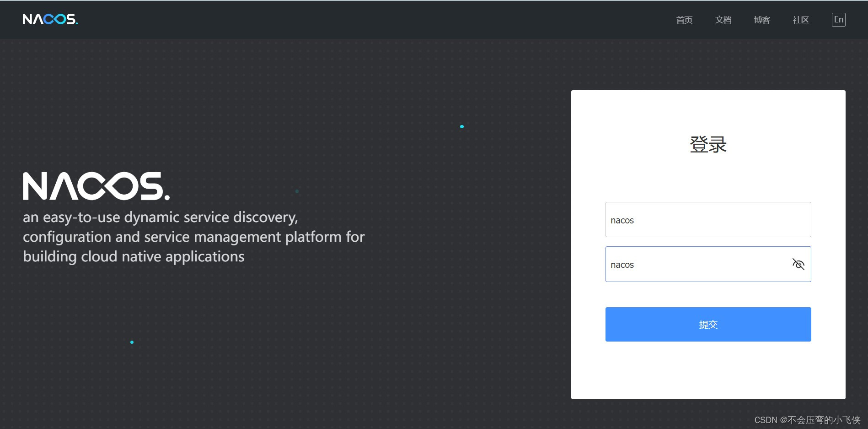The image size is (868, 429).
Task: Go to the 博客 navigation link
Action: click(x=762, y=20)
